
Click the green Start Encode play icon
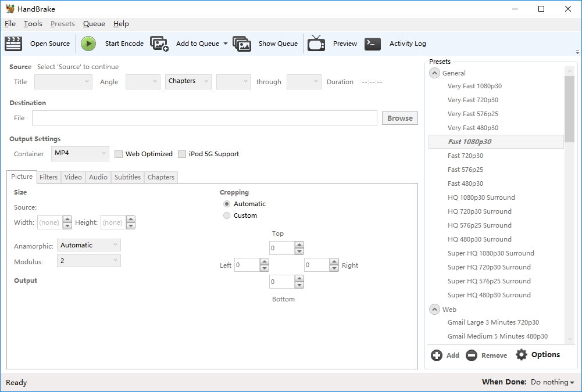coord(88,44)
